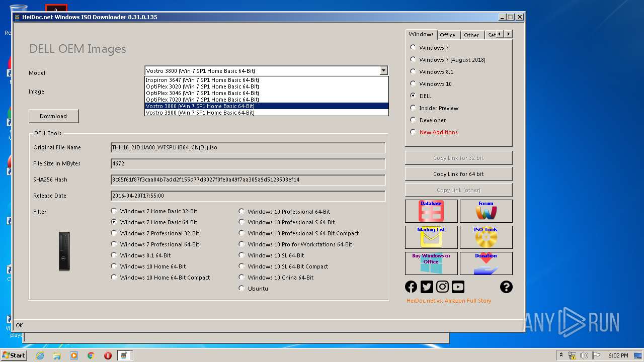Screen dimensions: 644x362
Task: Click the taskbar clock showing 6:02 PM
Action: point(618,355)
